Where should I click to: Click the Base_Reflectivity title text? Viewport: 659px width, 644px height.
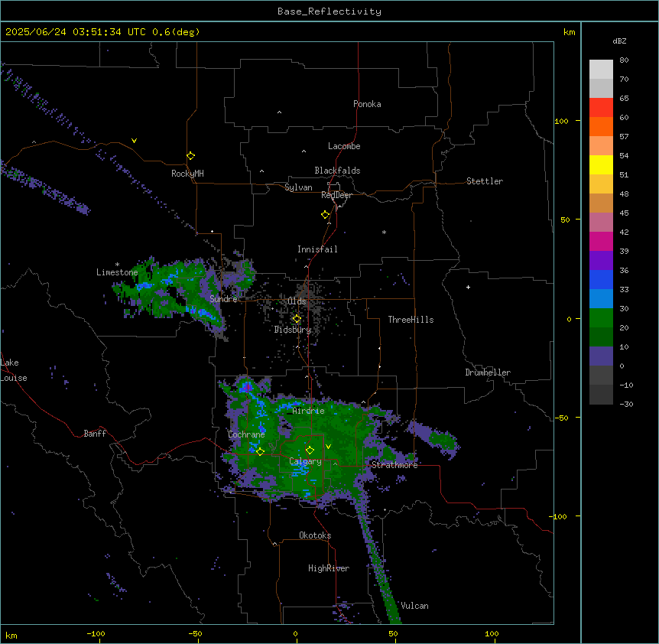(329, 11)
